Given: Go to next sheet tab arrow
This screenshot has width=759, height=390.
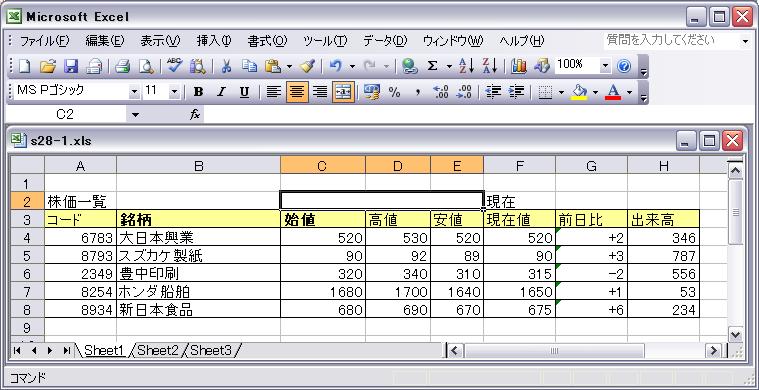Looking at the screenshot, I should (49, 350).
